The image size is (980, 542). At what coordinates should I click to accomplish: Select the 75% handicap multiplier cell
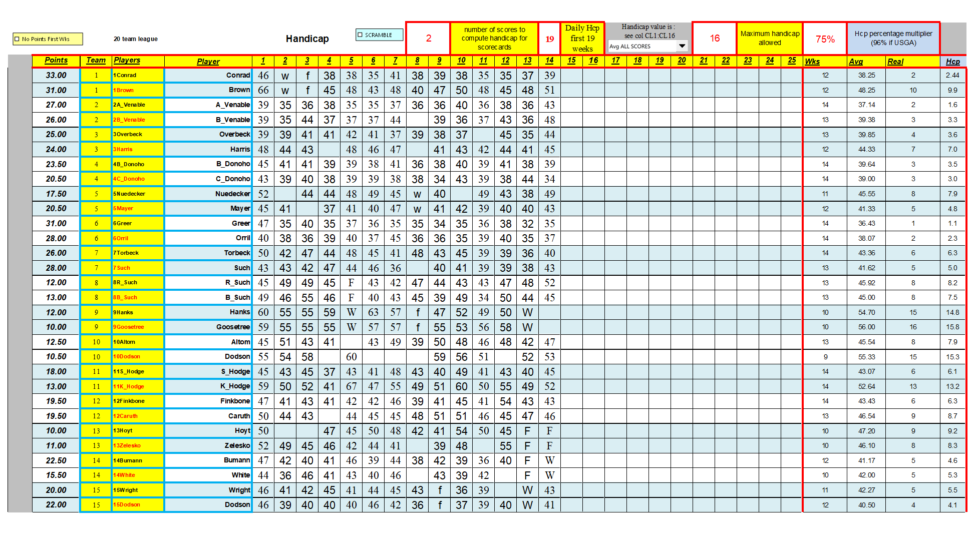point(825,39)
